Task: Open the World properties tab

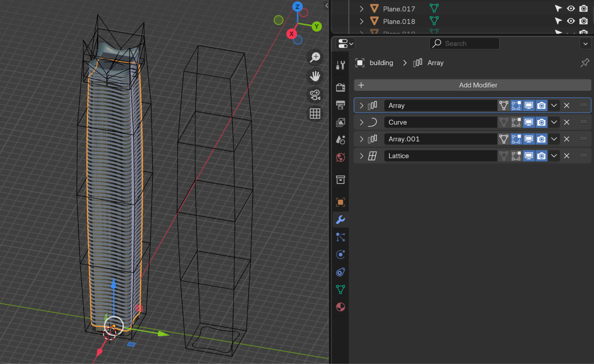Action: [x=341, y=157]
